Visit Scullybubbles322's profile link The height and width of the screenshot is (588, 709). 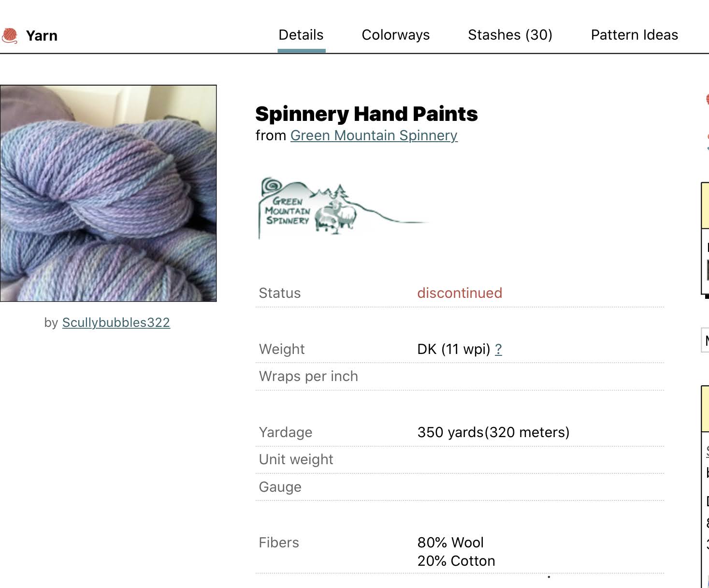click(116, 323)
